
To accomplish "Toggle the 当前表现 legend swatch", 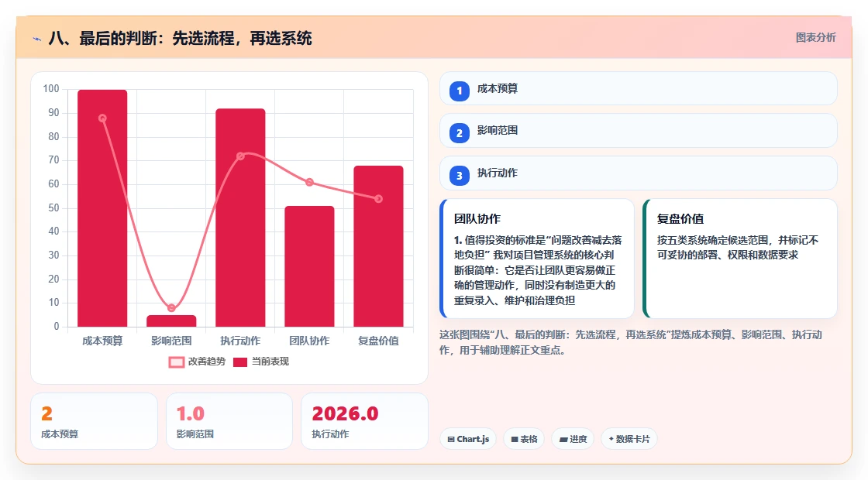I will click(239, 362).
